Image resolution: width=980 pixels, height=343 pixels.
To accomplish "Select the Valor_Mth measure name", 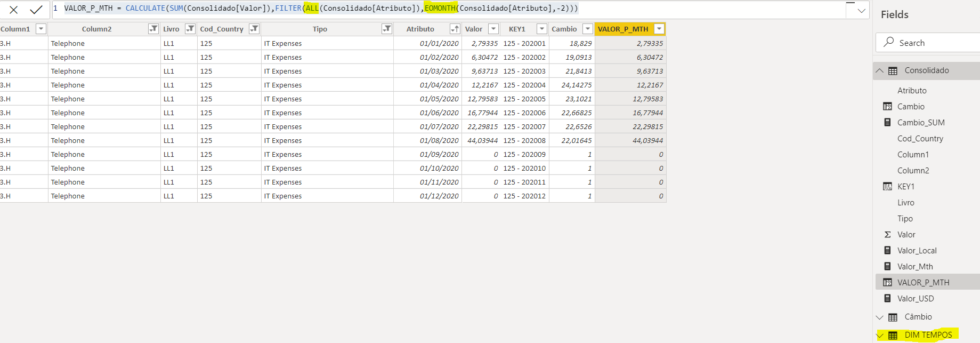I will pyautogui.click(x=915, y=267).
